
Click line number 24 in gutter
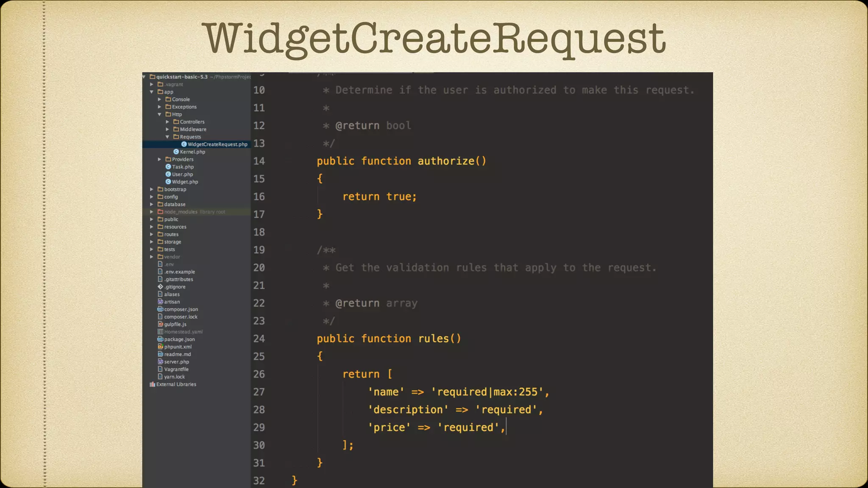(259, 338)
